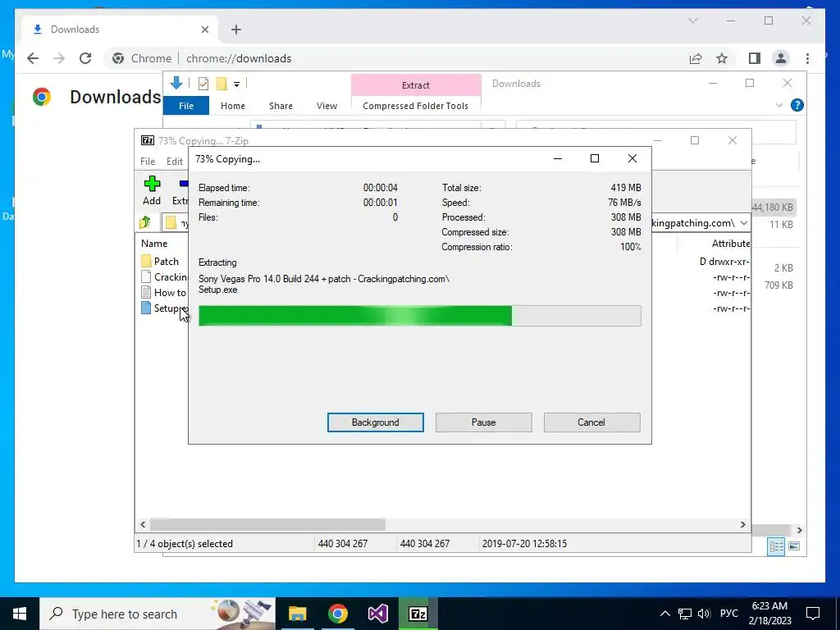Open the 7-Zip File menu
840x630 pixels.
click(x=148, y=162)
